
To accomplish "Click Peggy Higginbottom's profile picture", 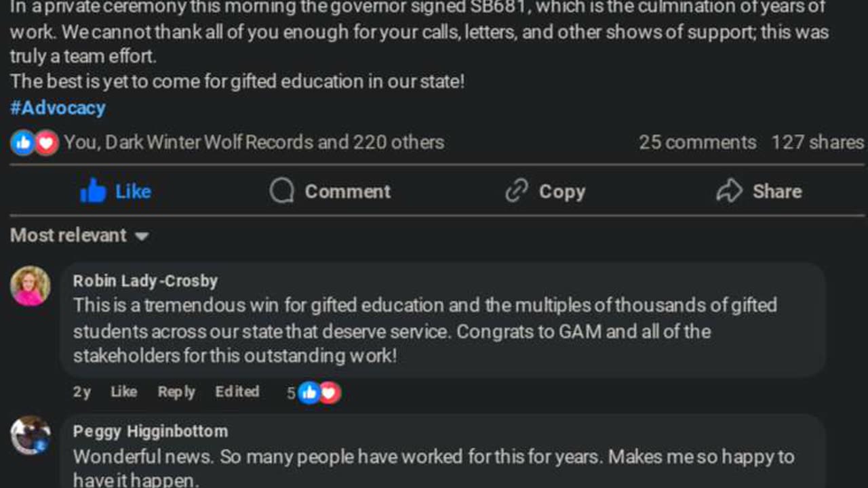I will (x=31, y=435).
